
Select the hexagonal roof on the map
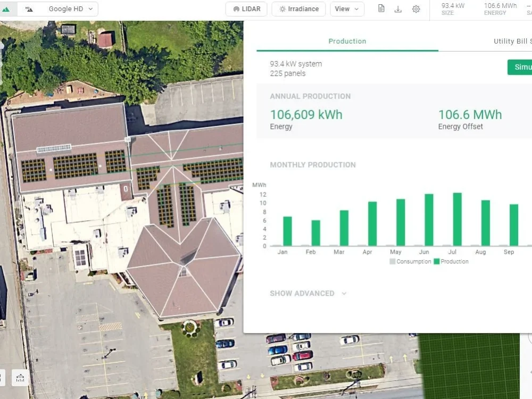183,267
